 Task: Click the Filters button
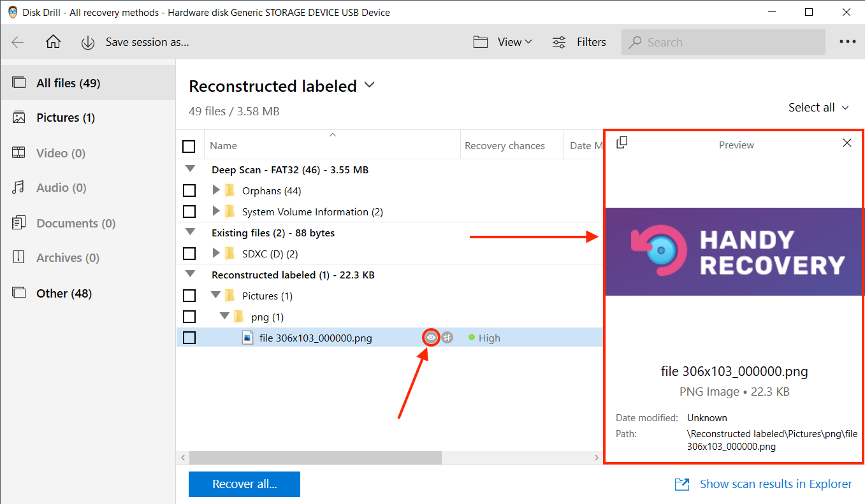[579, 42]
